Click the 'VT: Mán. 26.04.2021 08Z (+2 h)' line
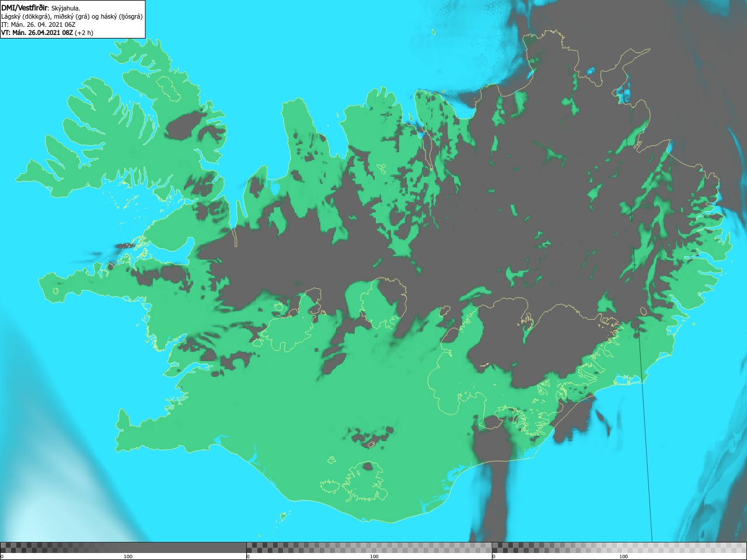Screen dimensions: 747x560 47,33
